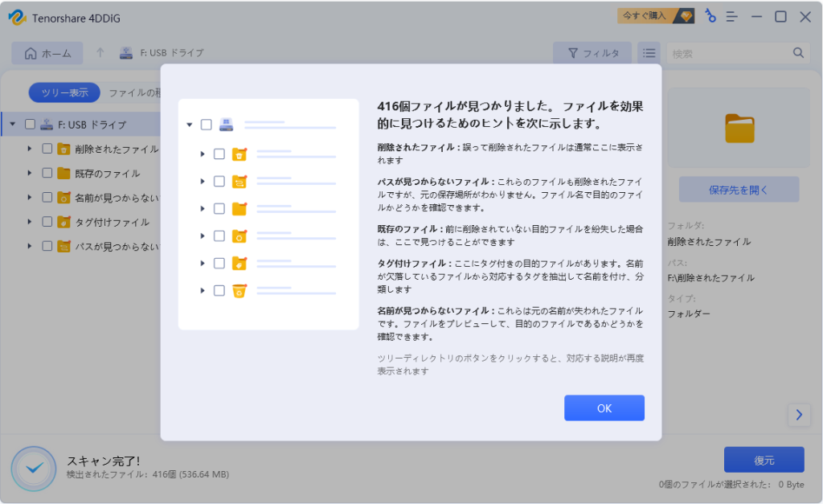Check the top drive checkbox in dialog illustration

[x=207, y=125]
